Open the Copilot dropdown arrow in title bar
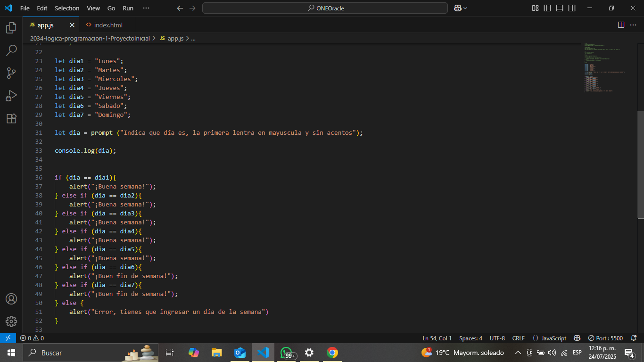 466,8
